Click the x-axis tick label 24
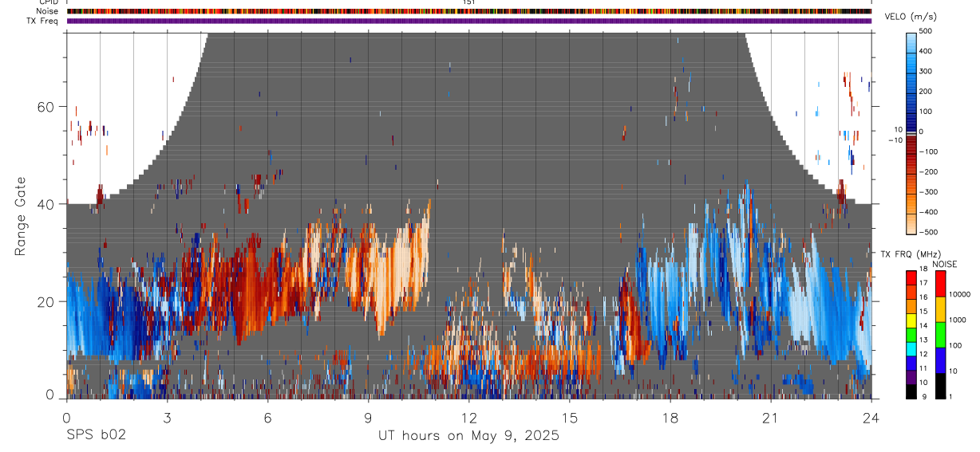This screenshot has height=452, width=980. 871,418
